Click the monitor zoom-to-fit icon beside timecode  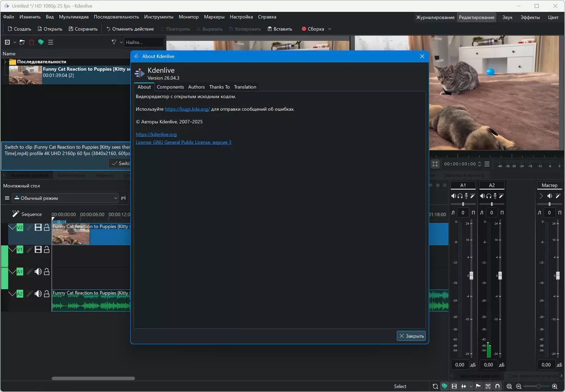435,164
